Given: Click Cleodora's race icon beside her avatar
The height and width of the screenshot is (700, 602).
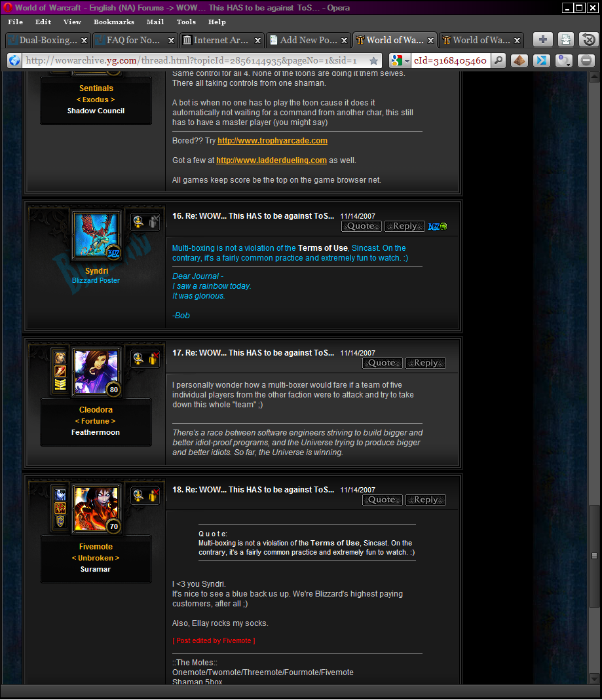Looking at the screenshot, I should click(x=60, y=358).
